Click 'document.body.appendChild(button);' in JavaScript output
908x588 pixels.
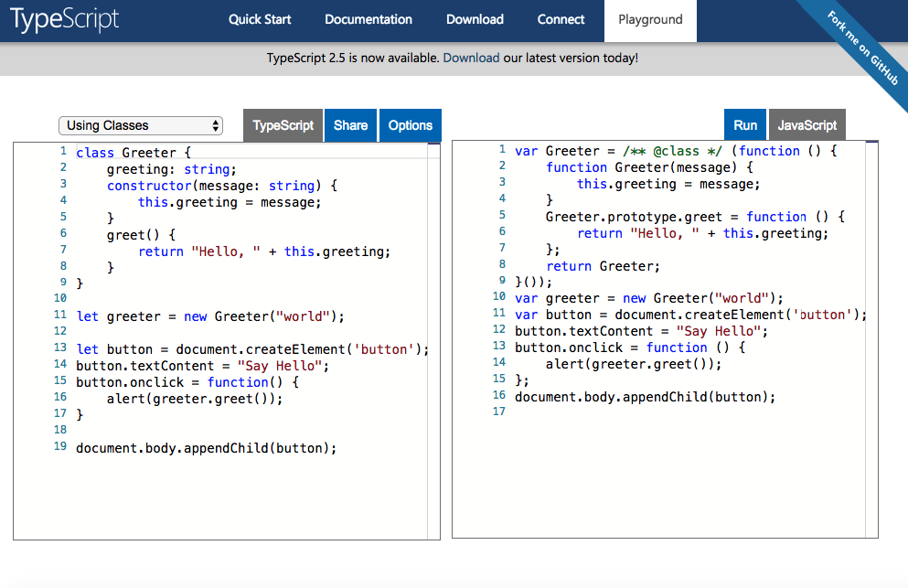tap(645, 397)
